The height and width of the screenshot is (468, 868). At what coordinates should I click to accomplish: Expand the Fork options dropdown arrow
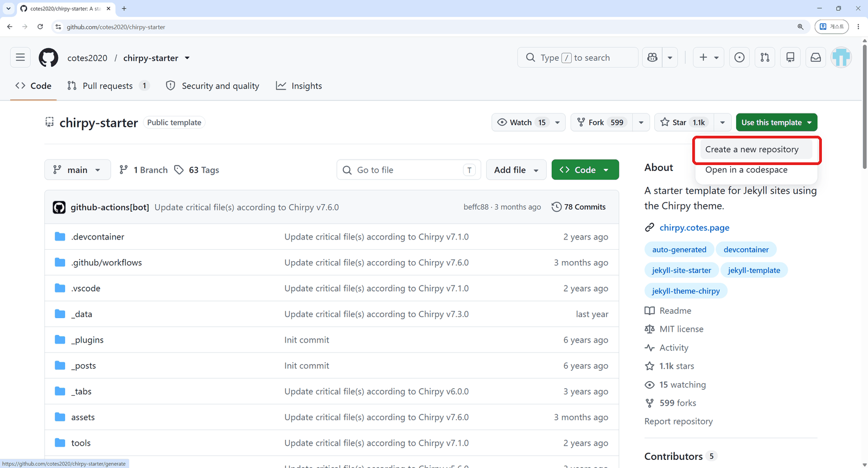click(x=641, y=123)
